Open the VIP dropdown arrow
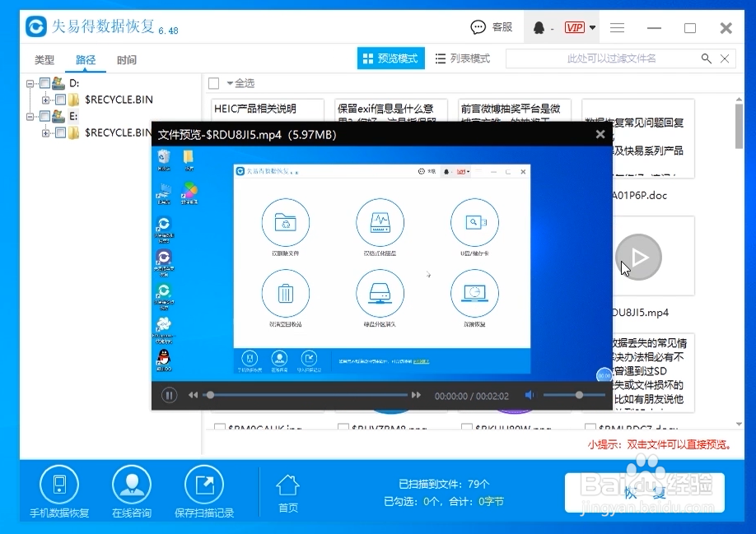 coord(591,27)
